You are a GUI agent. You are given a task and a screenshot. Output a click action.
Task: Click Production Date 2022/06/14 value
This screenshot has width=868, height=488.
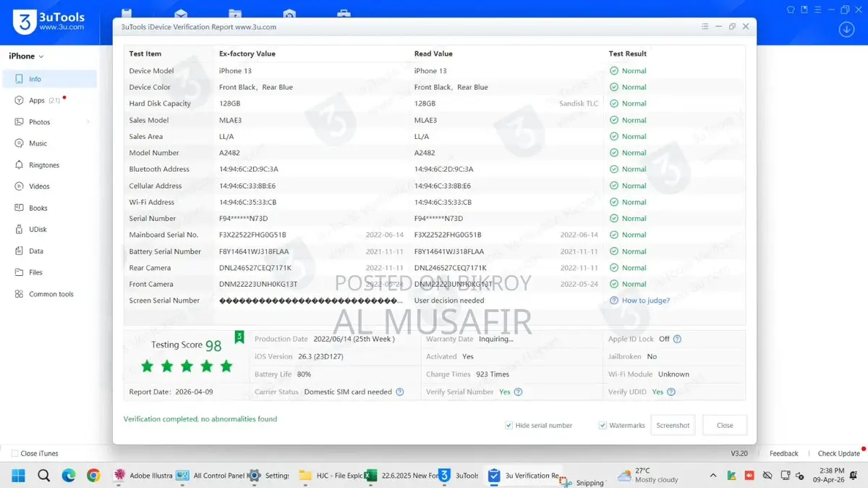pos(354,339)
